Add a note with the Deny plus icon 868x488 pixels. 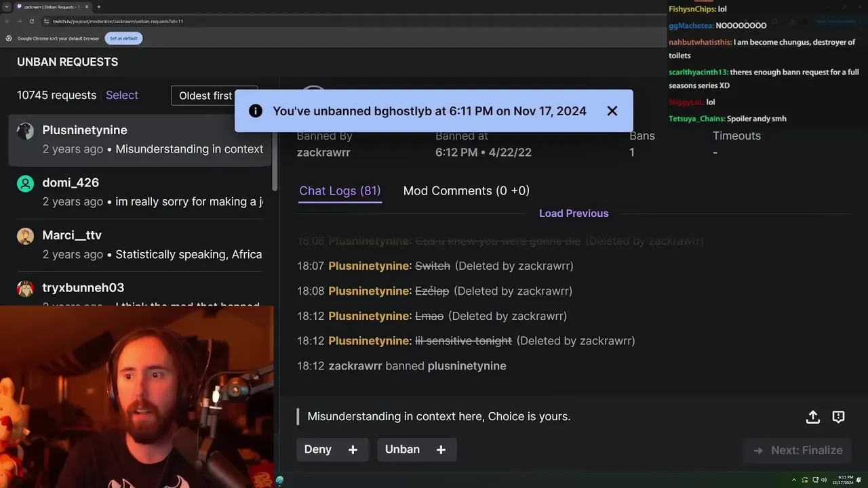[x=353, y=450]
